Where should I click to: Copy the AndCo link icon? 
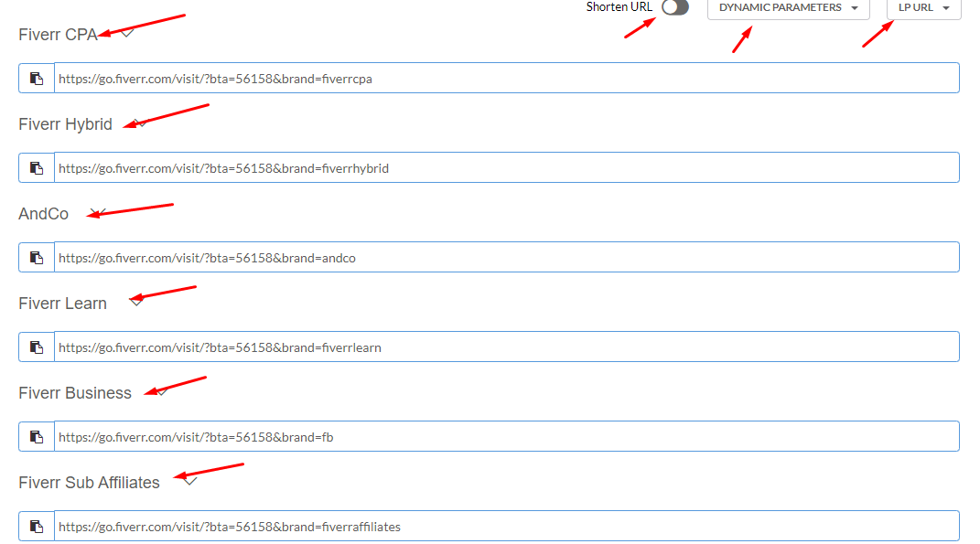pos(37,257)
